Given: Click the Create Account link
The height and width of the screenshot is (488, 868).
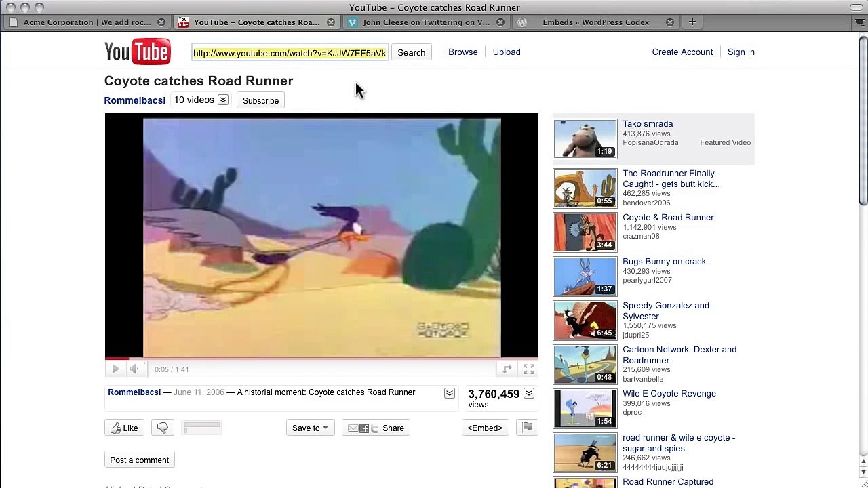Looking at the screenshot, I should click(x=682, y=52).
